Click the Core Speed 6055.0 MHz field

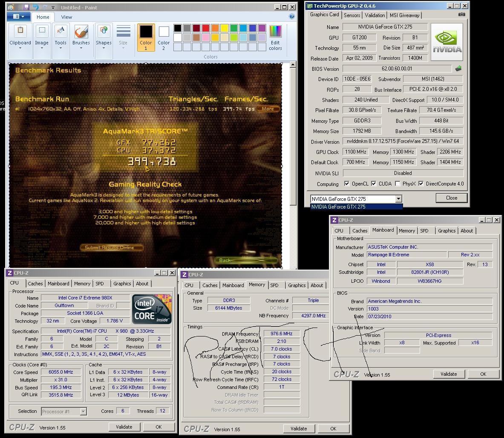[x=61, y=372]
